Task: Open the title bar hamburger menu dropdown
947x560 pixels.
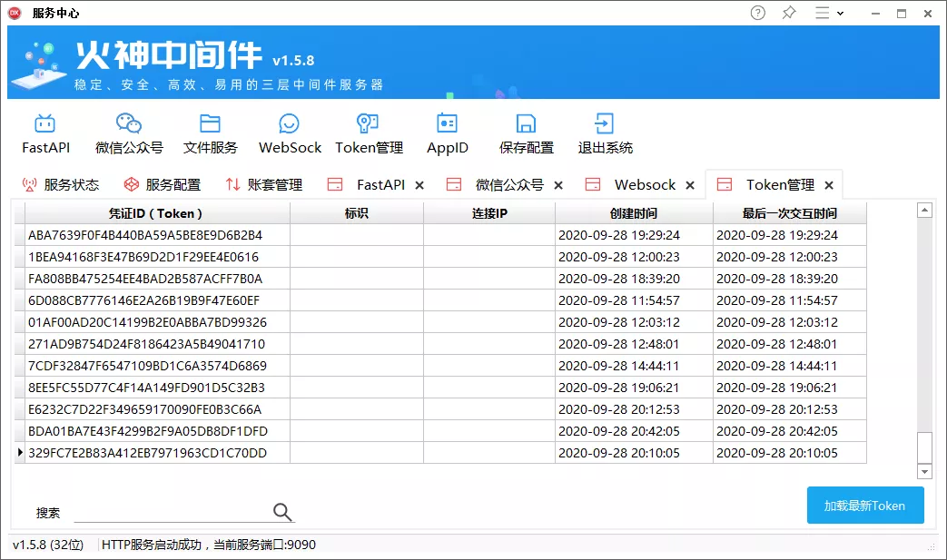Action: [829, 13]
